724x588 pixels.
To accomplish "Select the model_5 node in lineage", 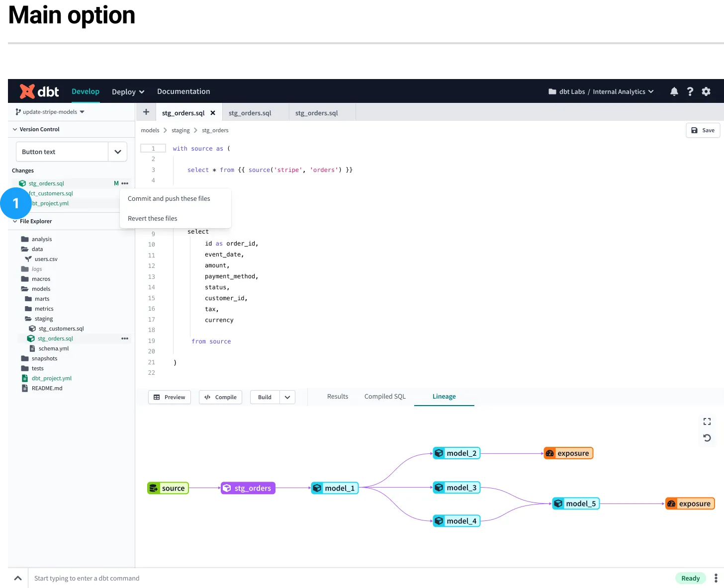I will click(x=576, y=504).
